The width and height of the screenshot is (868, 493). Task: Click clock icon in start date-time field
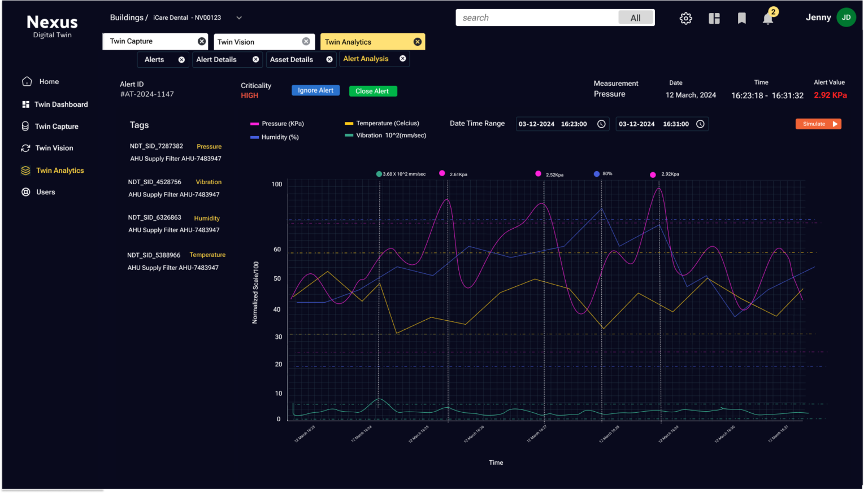tap(601, 124)
